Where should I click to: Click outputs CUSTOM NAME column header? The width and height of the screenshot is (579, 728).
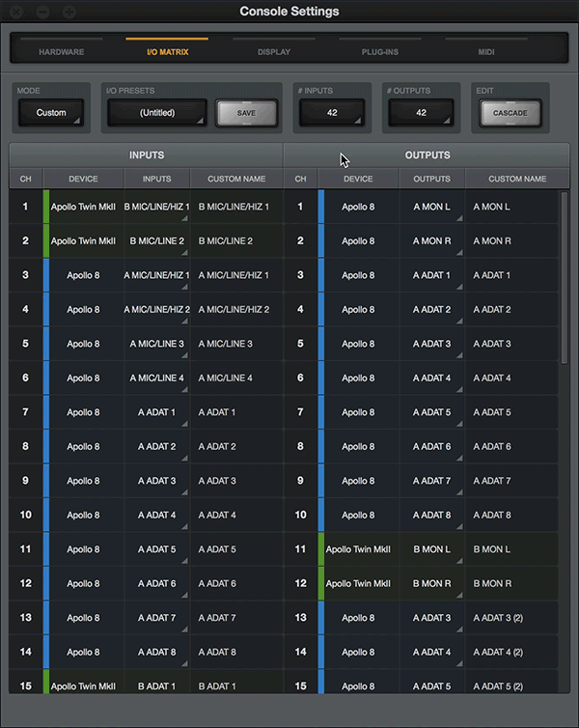pyautogui.click(x=517, y=179)
